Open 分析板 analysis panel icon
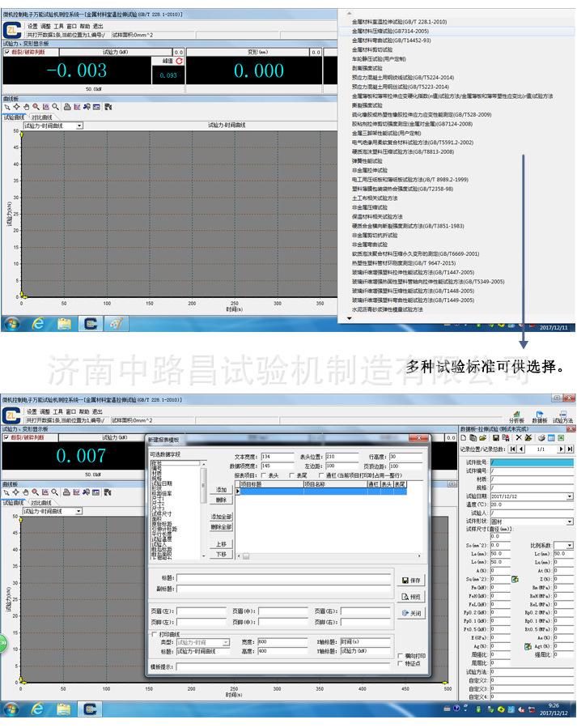 (516, 416)
